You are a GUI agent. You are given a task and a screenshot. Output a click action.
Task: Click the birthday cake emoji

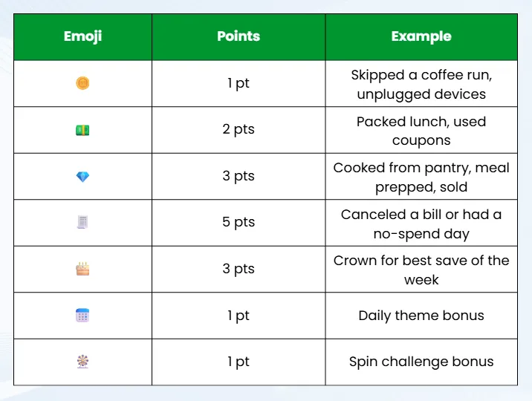(x=82, y=269)
